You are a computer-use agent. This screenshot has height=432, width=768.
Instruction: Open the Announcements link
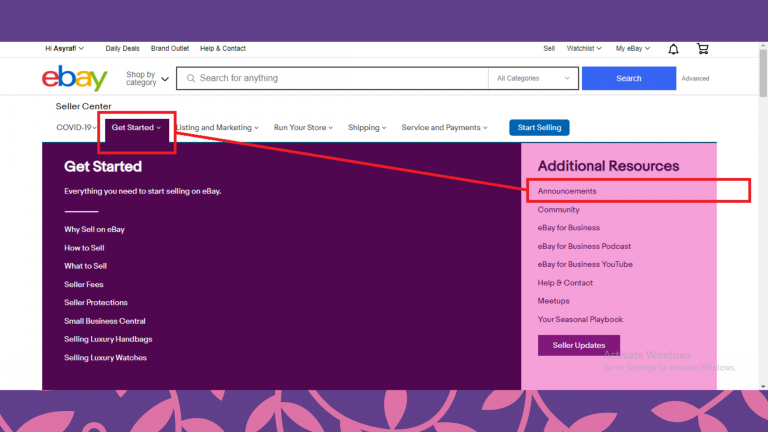tap(567, 191)
